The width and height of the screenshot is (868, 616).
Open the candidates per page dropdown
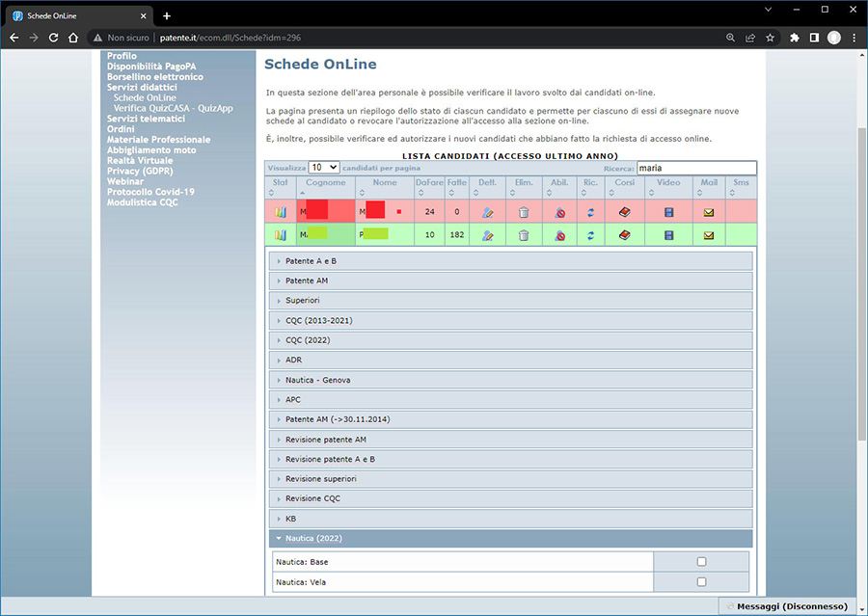point(323,168)
